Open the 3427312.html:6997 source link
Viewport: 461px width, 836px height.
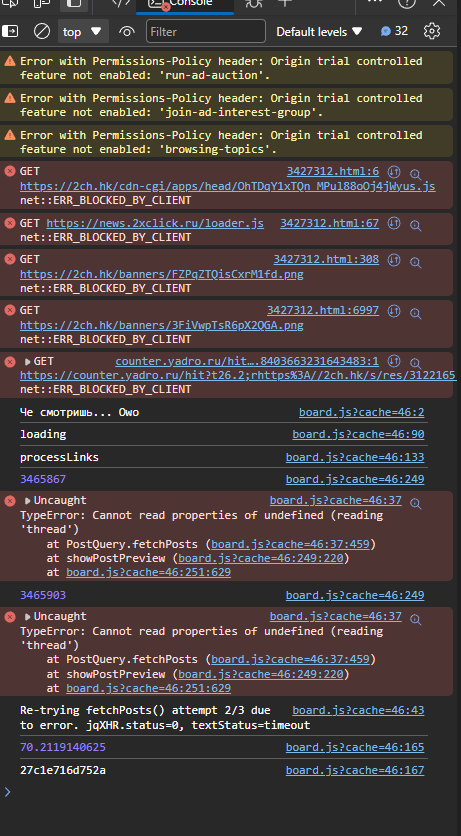tap(323, 310)
